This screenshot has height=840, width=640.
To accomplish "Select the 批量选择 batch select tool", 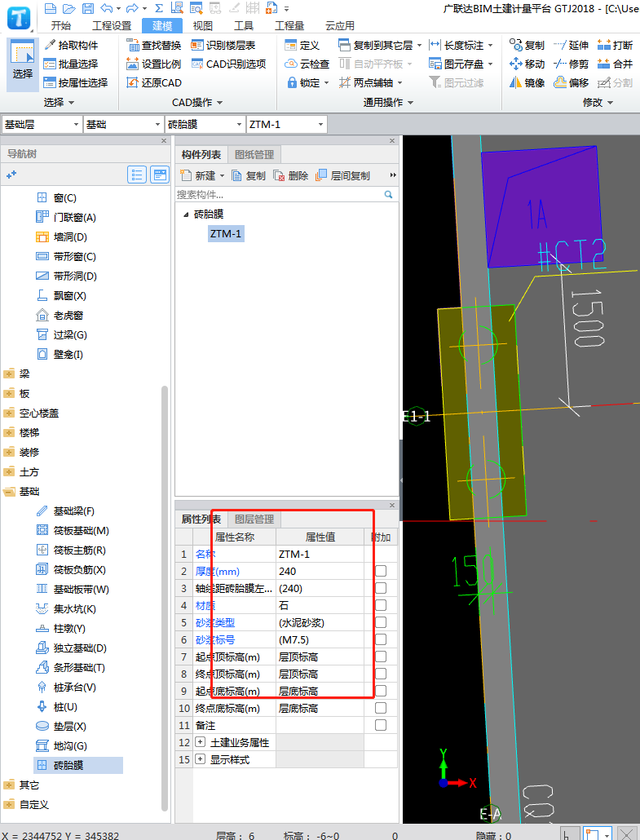I will [72, 64].
